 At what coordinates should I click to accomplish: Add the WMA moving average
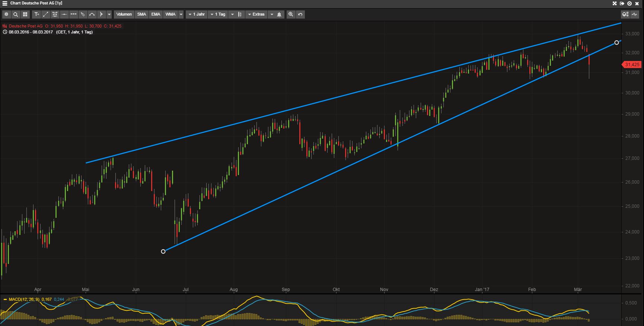[170, 14]
